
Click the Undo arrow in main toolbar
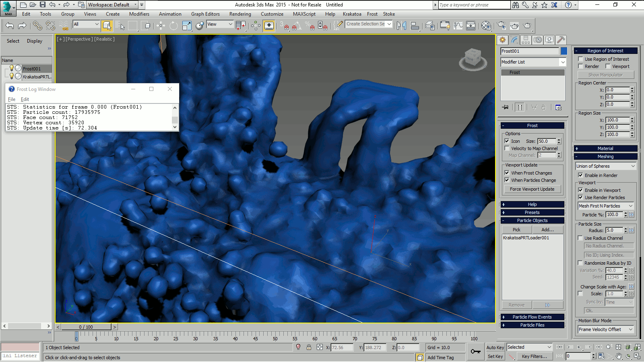point(10,26)
